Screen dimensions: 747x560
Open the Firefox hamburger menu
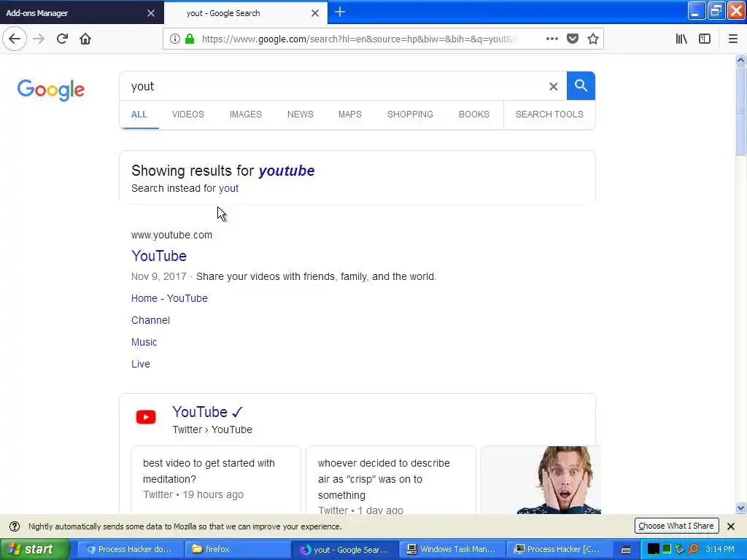click(x=732, y=39)
